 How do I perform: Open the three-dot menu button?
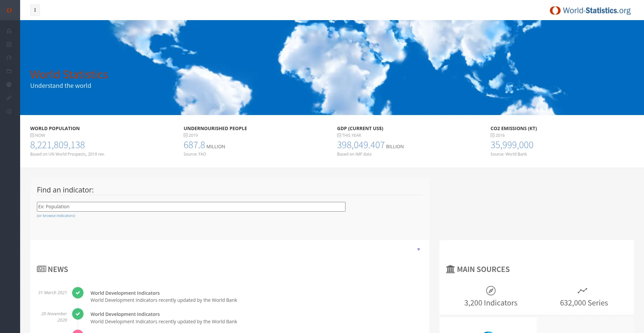(35, 10)
